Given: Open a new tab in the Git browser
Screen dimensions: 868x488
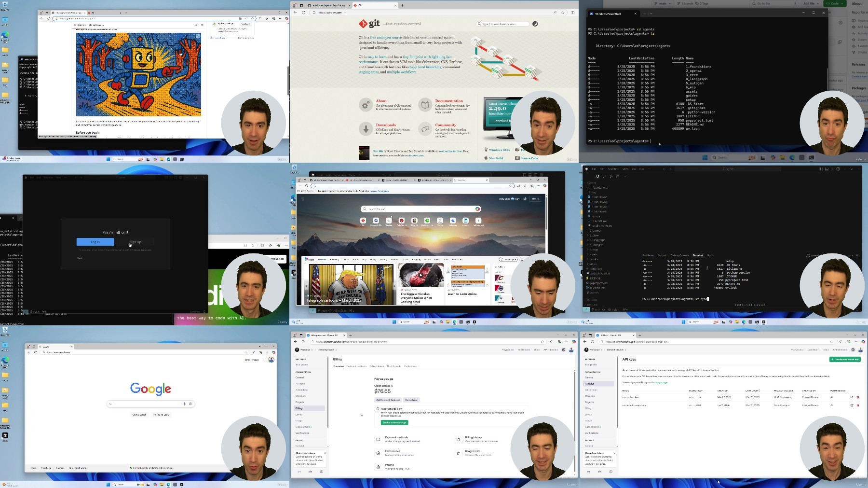Looking at the screenshot, I should [x=402, y=5].
